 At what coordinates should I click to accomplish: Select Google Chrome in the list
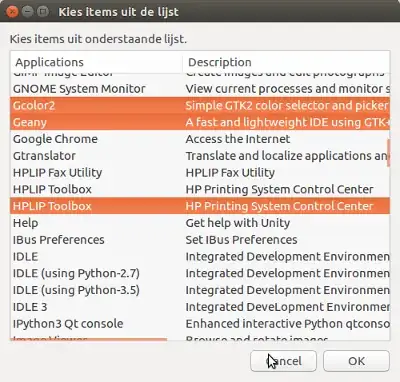click(200, 139)
